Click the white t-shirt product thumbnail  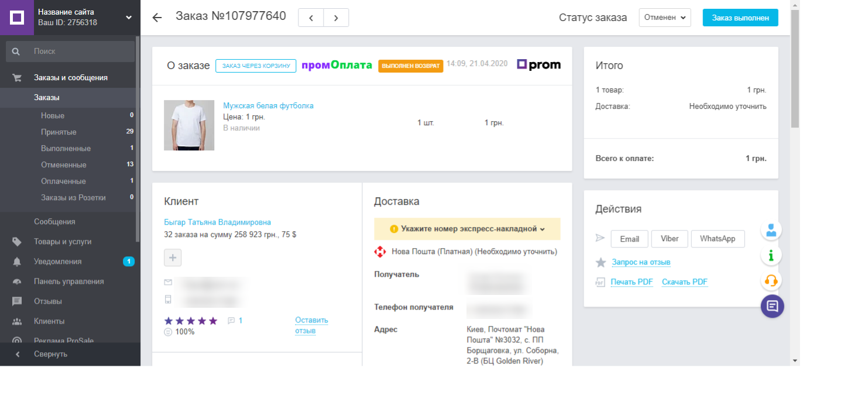189,125
